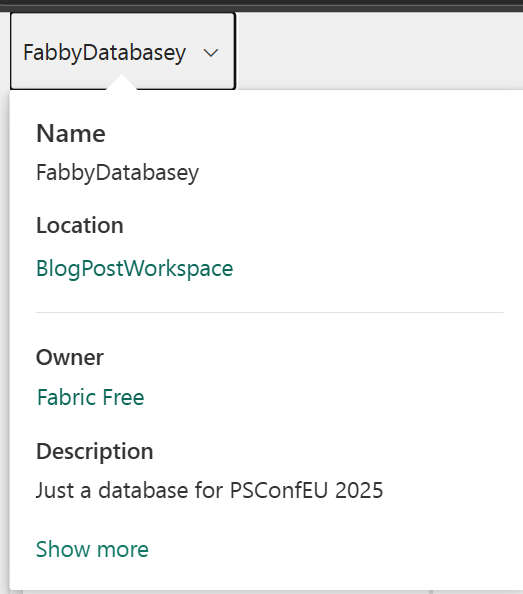Click the Location heading label

point(80,225)
